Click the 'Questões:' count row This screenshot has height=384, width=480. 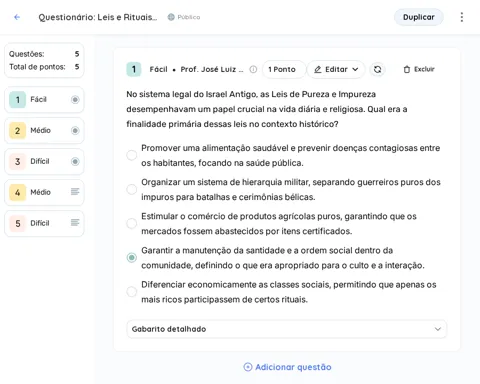coord(44,54)
